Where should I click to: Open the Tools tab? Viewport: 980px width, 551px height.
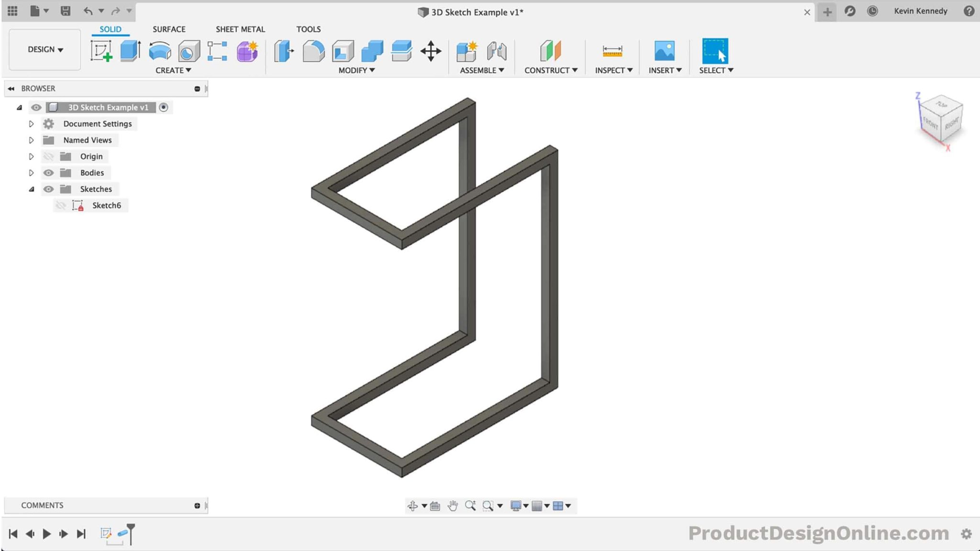click(309, 29)
